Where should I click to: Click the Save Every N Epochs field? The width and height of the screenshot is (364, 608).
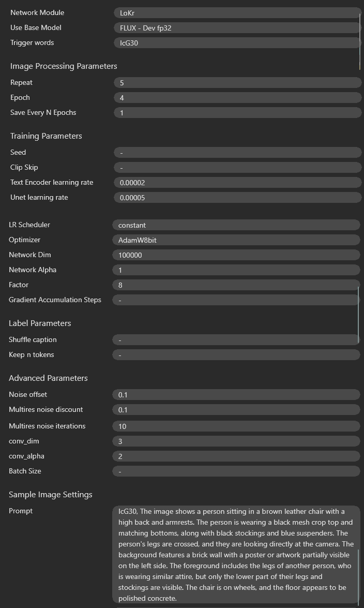pos(237,113)
